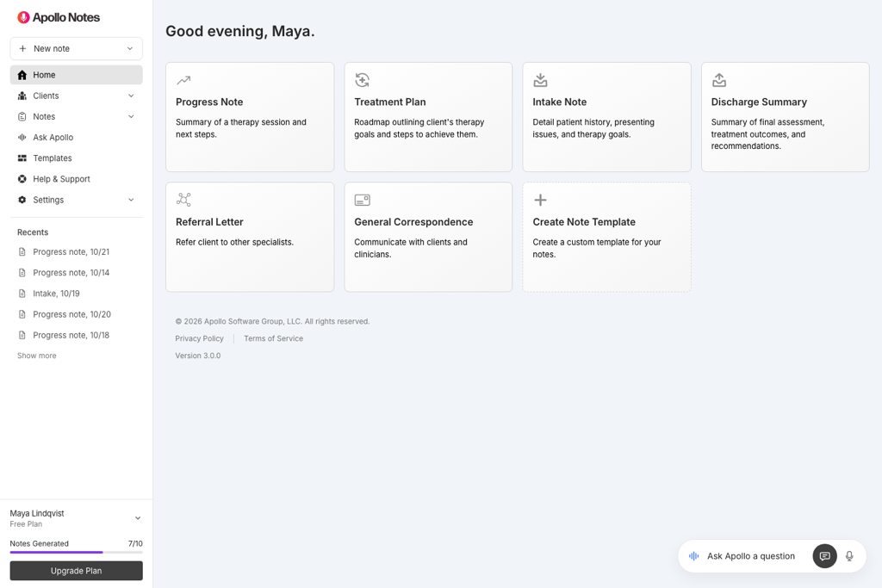Click the New note button label

[52, 48]
